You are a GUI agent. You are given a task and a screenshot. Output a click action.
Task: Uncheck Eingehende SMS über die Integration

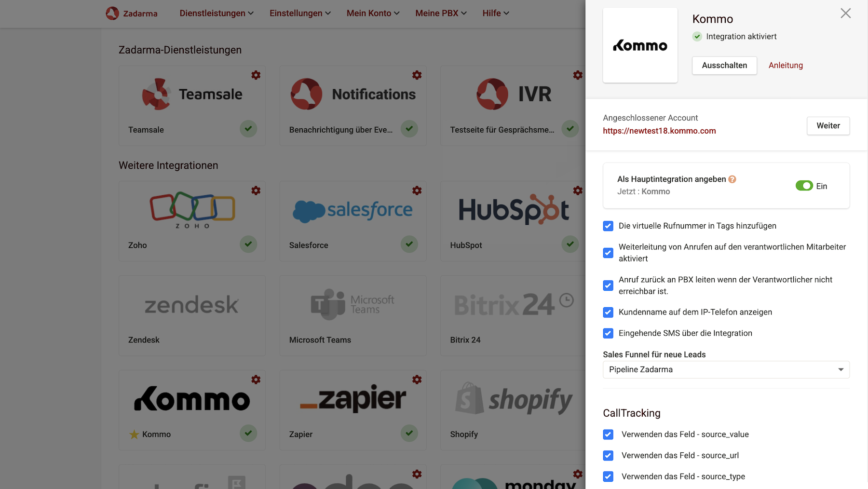click(x=608, y=333)
